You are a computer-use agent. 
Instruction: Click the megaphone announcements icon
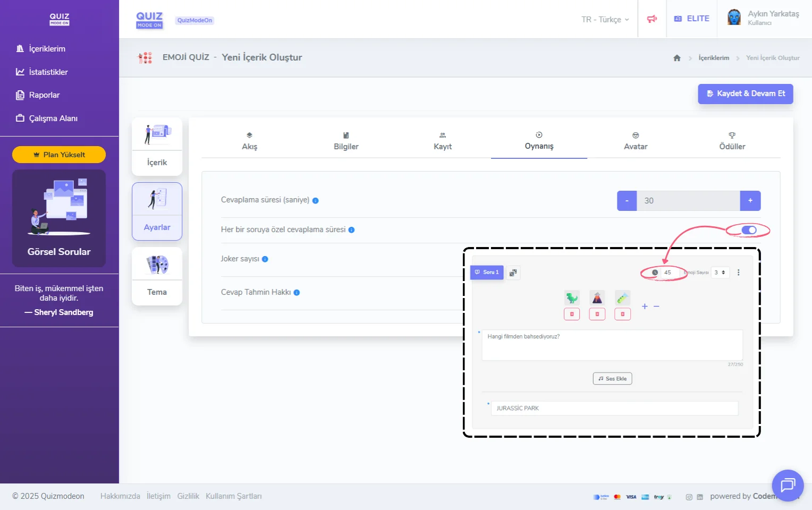652,19
